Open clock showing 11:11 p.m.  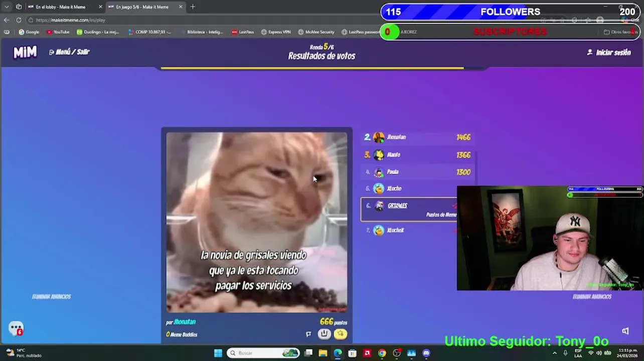tap(627, 353)
